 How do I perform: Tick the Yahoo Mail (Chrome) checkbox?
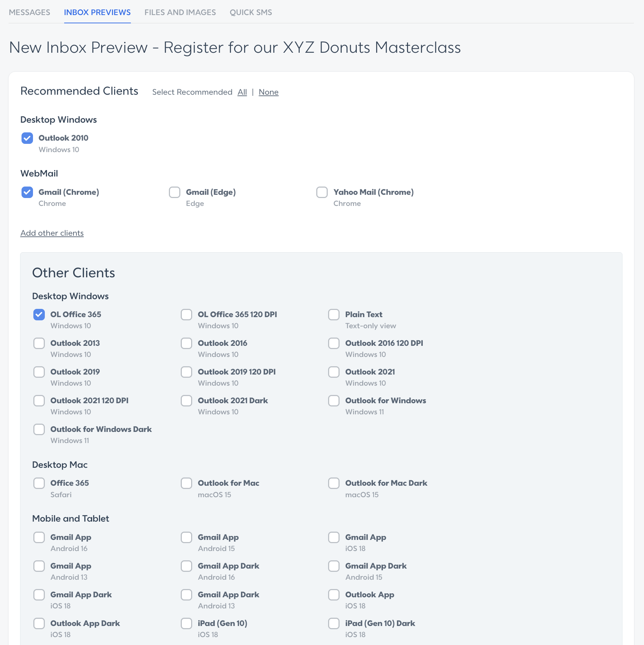(x=322, y=192)
